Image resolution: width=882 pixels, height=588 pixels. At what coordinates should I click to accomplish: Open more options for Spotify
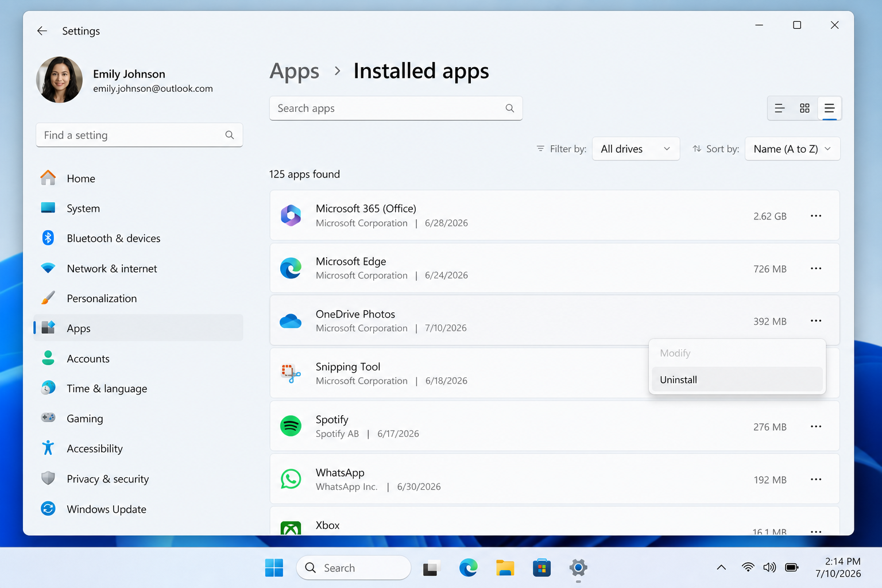pos(816,427)
